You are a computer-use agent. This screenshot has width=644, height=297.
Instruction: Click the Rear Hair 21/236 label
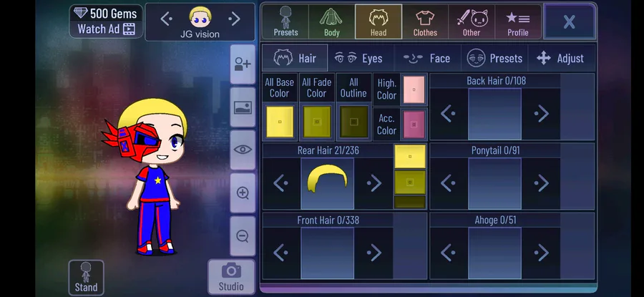click(328, 150)
